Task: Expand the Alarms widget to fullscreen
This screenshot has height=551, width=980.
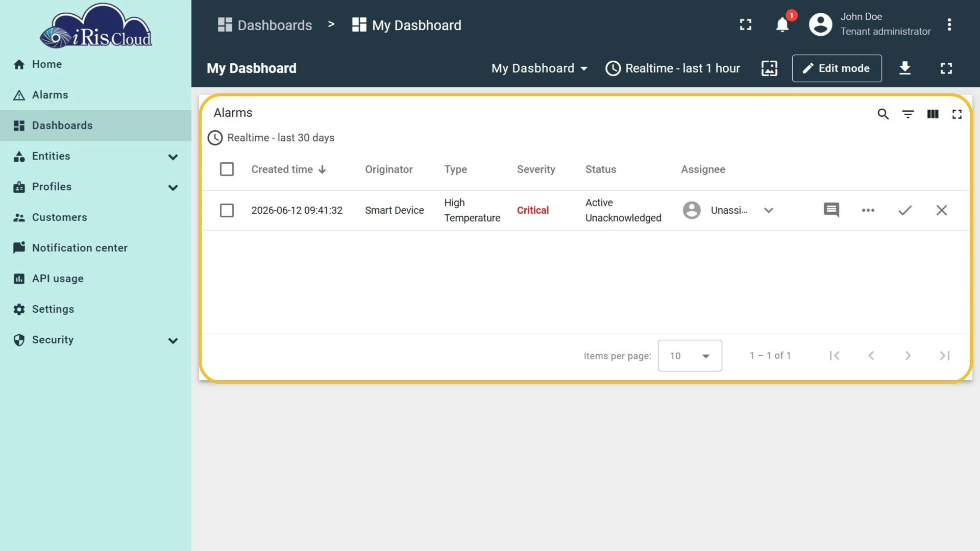Action: (x=957, y=114)
